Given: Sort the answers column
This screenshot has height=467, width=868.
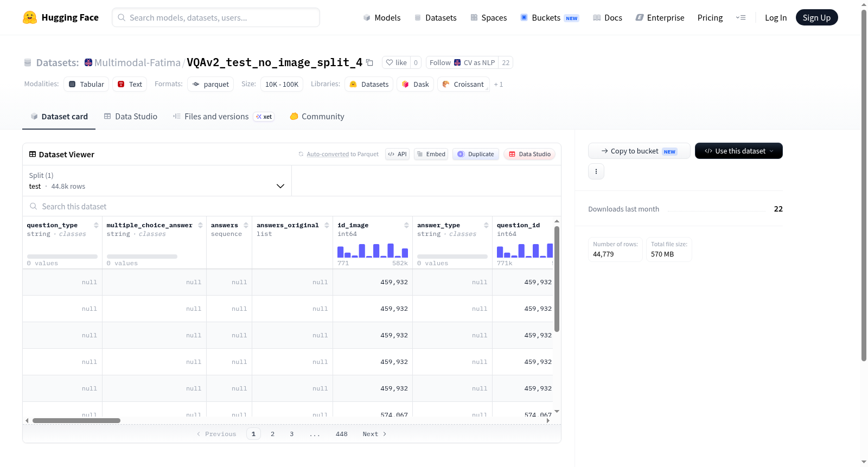Looking at the screenshot, I should coord(246,225).
